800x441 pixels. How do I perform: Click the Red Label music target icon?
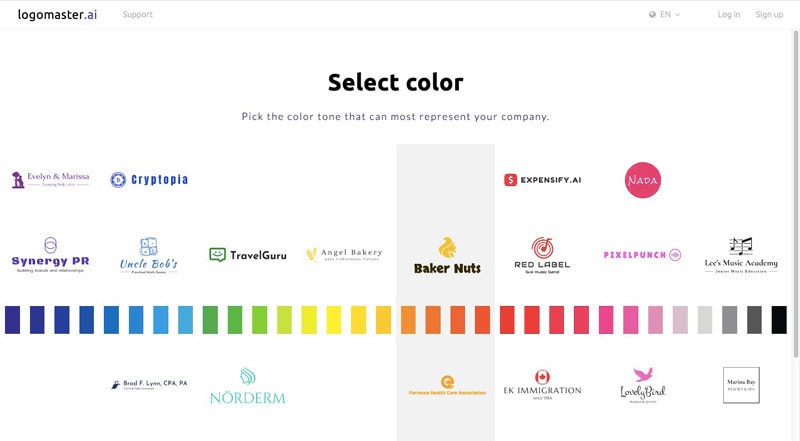pos(542,248)
